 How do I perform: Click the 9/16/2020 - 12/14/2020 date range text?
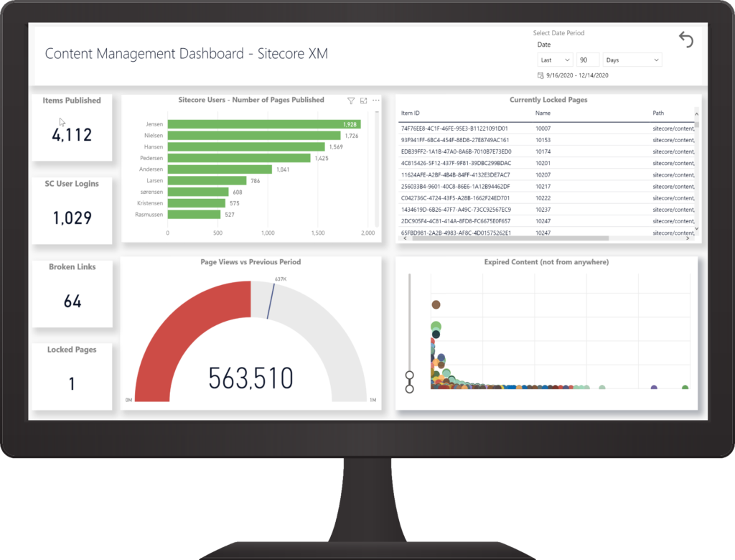pyautogui.click(x=577, y=75)
